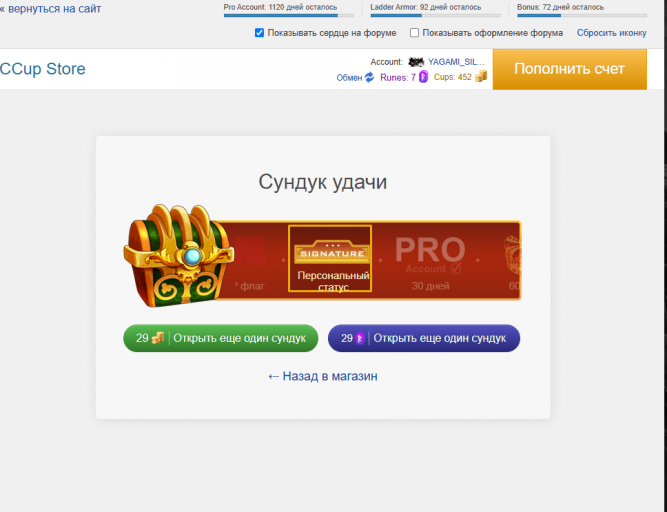Open another chest for 29 runes
Viewport: 667px width, 512px height.
(424, 338)
